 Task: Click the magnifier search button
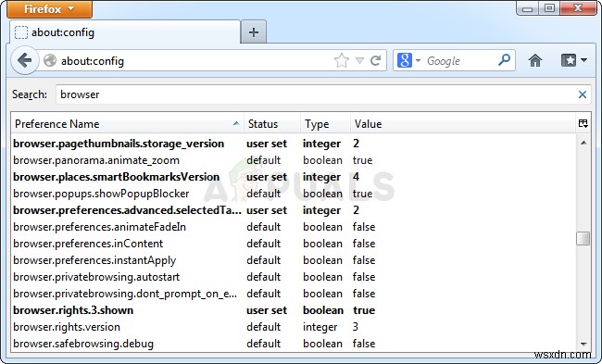coord(504,59)
